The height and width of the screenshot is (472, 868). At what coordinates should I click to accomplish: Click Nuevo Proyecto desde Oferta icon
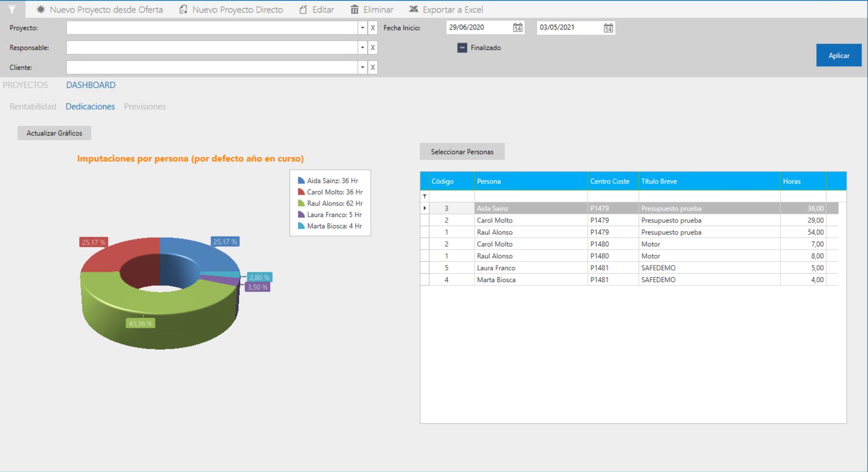(x=41, y=10)
